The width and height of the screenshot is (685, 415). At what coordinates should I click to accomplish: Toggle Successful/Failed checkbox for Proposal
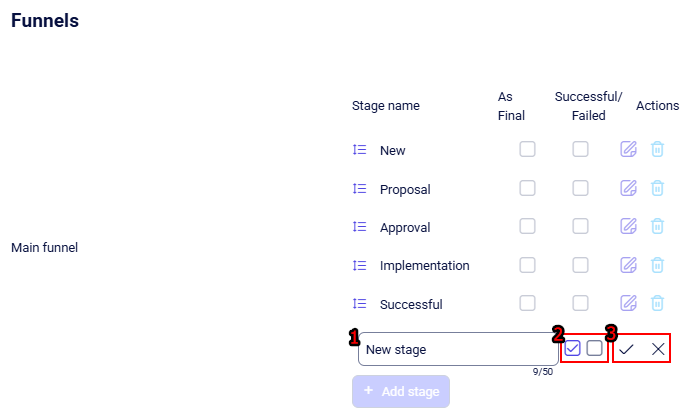click(x=580, y=188)
